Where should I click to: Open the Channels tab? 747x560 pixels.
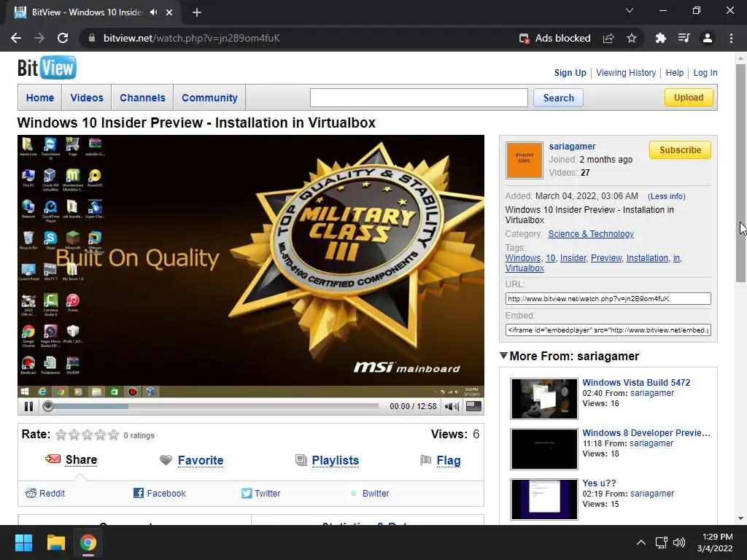142,98
